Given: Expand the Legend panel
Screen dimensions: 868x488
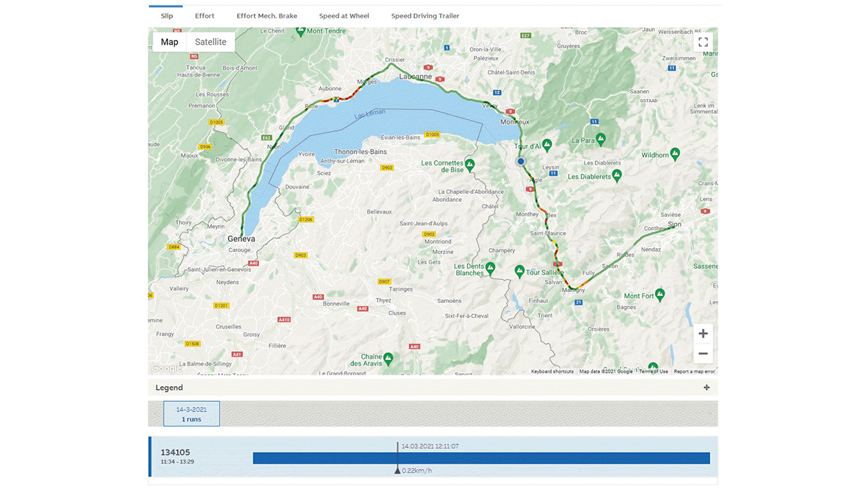Looking at the screenshot, I should 706,387.
